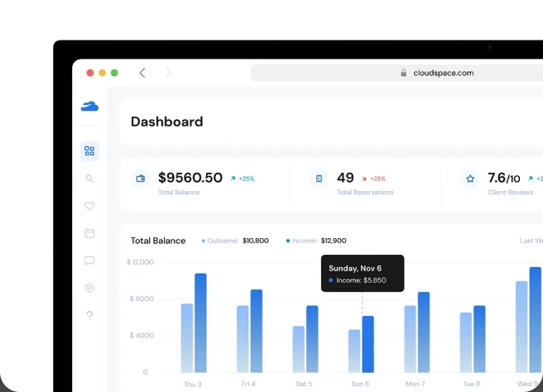Click the Client Reviews label

pos(511,193)
